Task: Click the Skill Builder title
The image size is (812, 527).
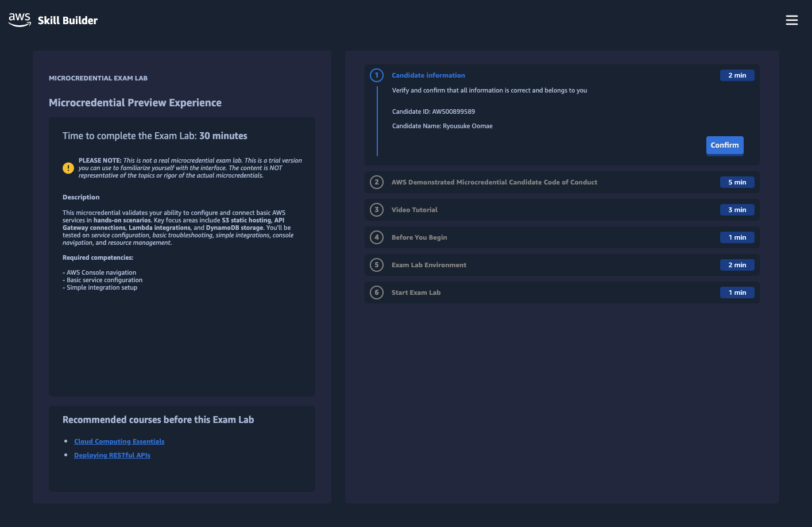Action: (x=68, y=21)
